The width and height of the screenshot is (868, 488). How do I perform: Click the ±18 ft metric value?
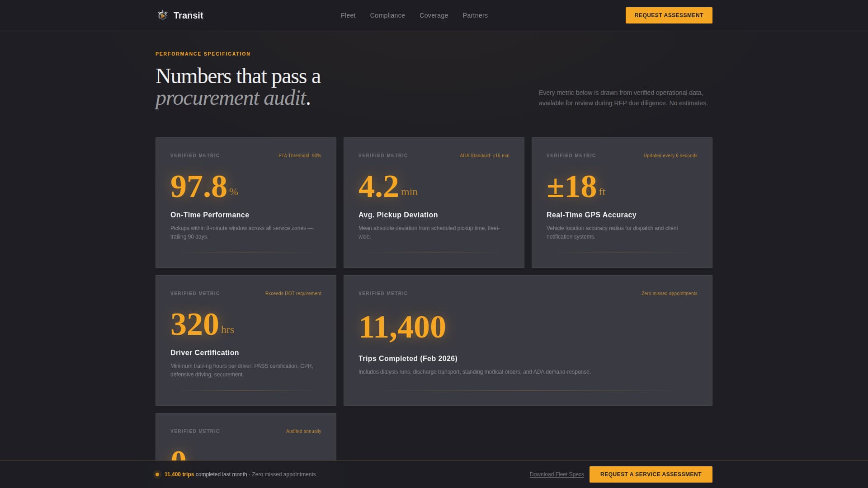click(576, 186)
